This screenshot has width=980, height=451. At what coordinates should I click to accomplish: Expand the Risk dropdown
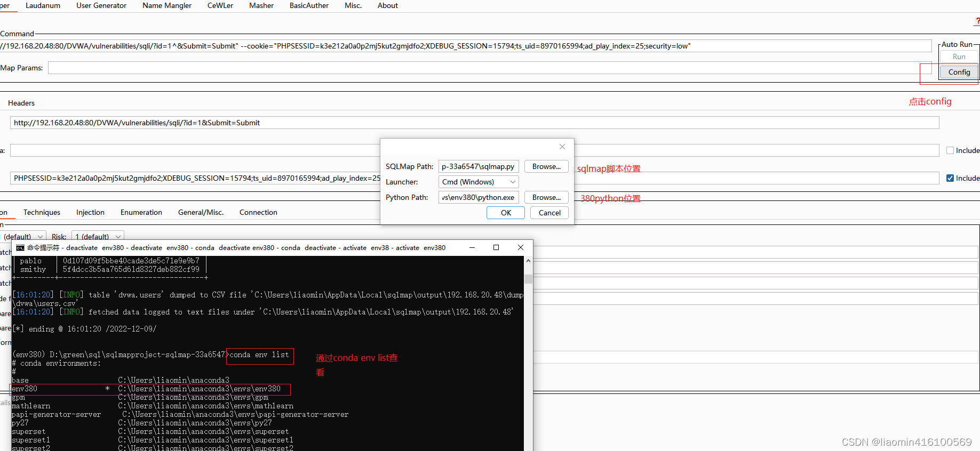98,236
